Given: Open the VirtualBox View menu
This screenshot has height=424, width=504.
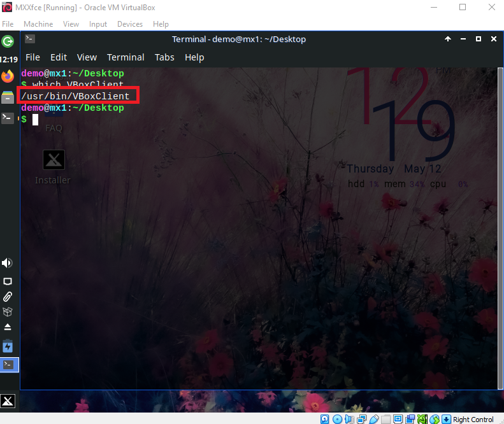Looking at the screenshot, I should 71,24.
